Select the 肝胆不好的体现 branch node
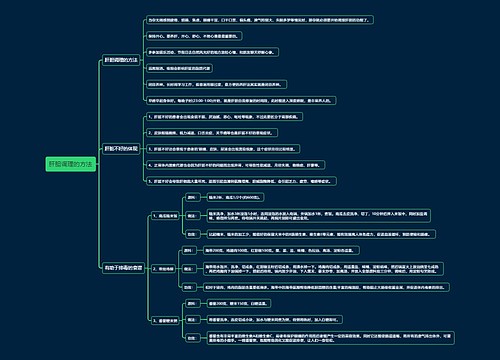 121,149
